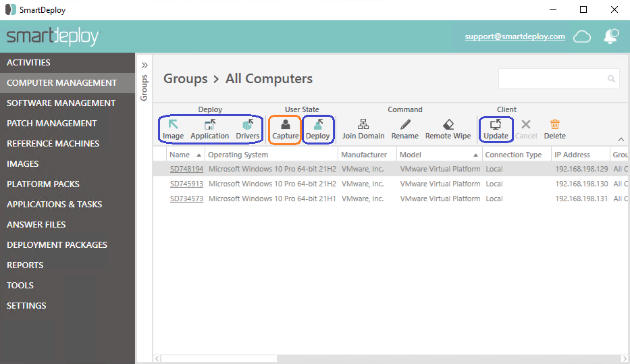
Task: Sort by the Name column header
Action: 180,155
